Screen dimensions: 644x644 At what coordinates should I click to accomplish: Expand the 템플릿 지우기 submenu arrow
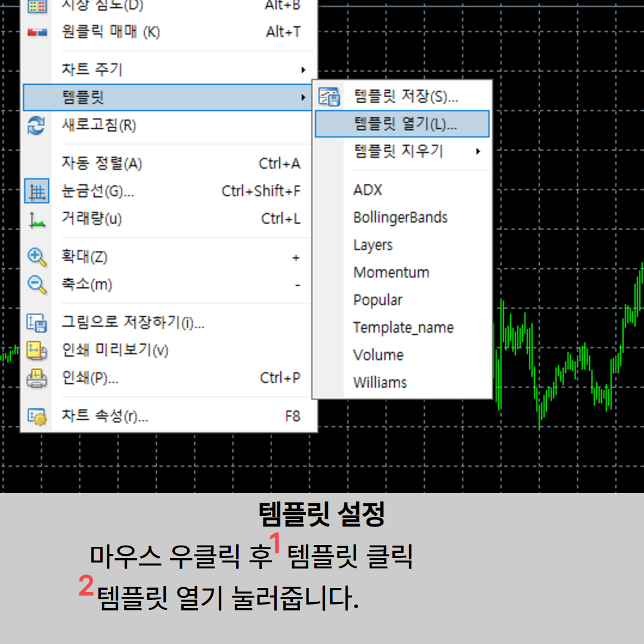tap(478, 151)
